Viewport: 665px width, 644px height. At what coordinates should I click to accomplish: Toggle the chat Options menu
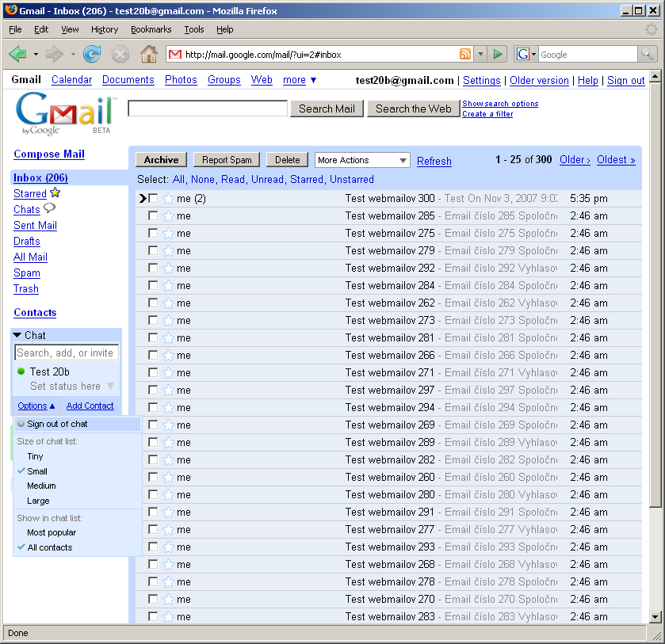tap(36, 406)
